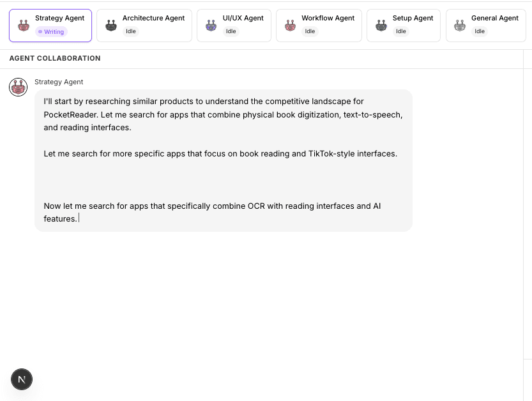Click the Architecture Agent robot icon
The height and width of the screenshot is (401, 532).
tap(110, 25)
